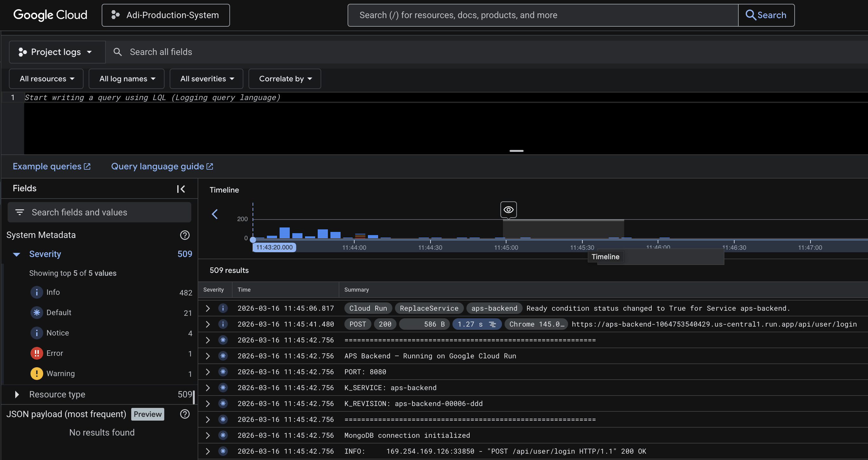Screen dimensions: 868x460
Task: Click the aps-backend chip
Action: [494, 308]
